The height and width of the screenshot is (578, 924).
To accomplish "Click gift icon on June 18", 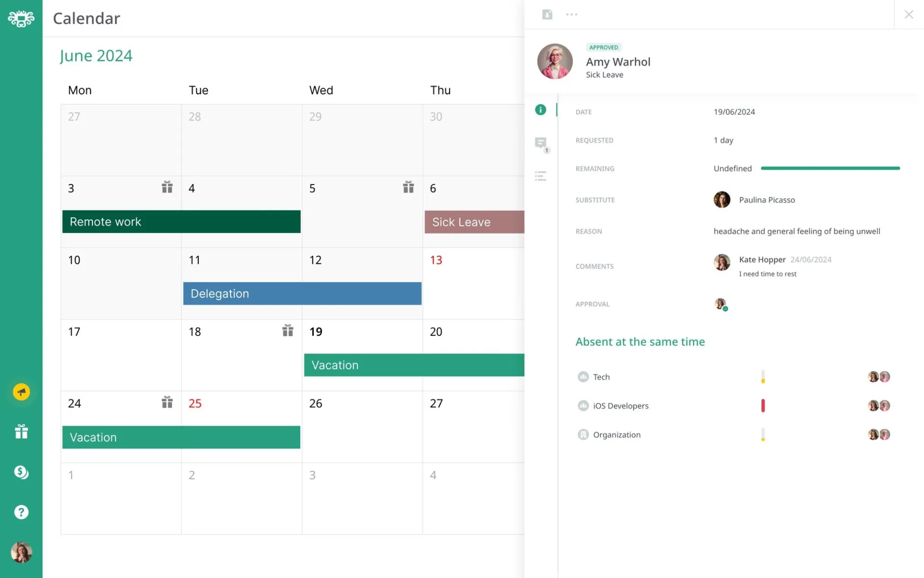I will (288, 330).
